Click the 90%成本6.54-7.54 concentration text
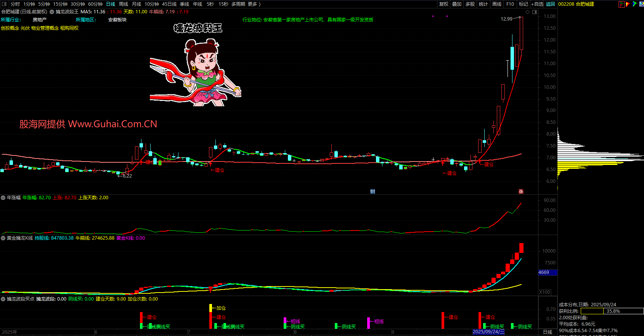This screenshot has width=644, height=336. coord(588,331)
